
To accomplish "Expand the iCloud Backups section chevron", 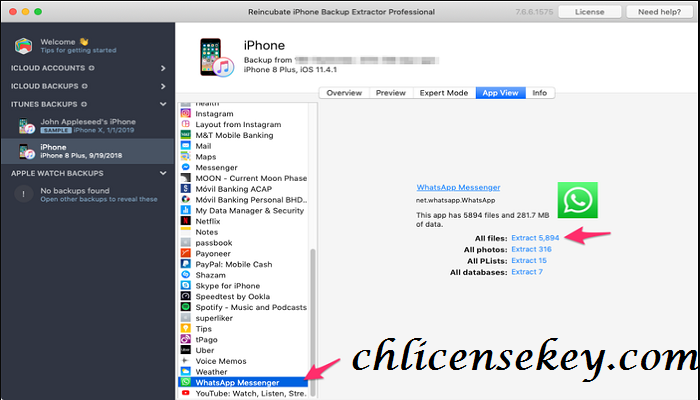I will point(163,86).
